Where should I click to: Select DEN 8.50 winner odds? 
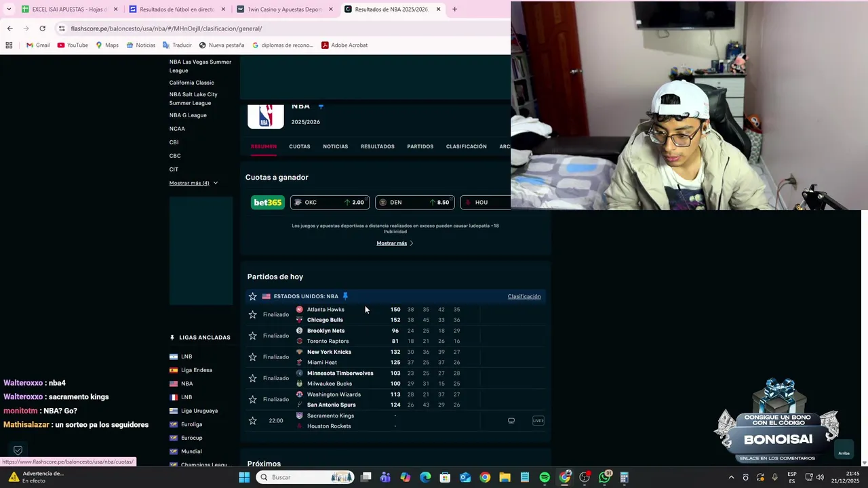(414, 202)
